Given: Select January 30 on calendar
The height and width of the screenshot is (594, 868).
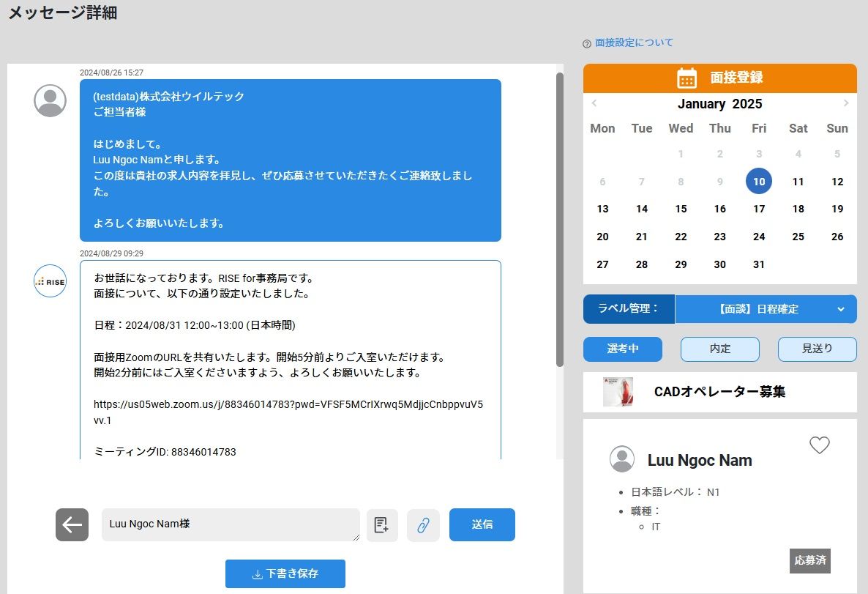Looking at the screenshot, I should 719,264.
